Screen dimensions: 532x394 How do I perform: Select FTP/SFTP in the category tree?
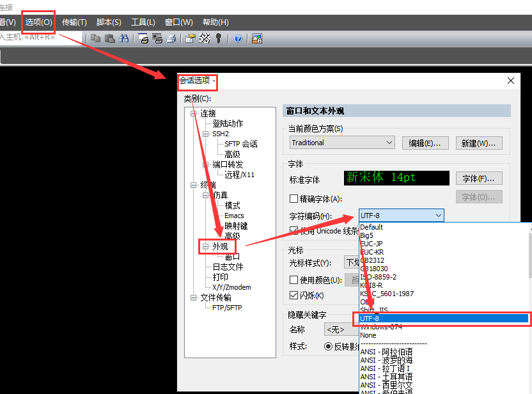click(227, 308)
